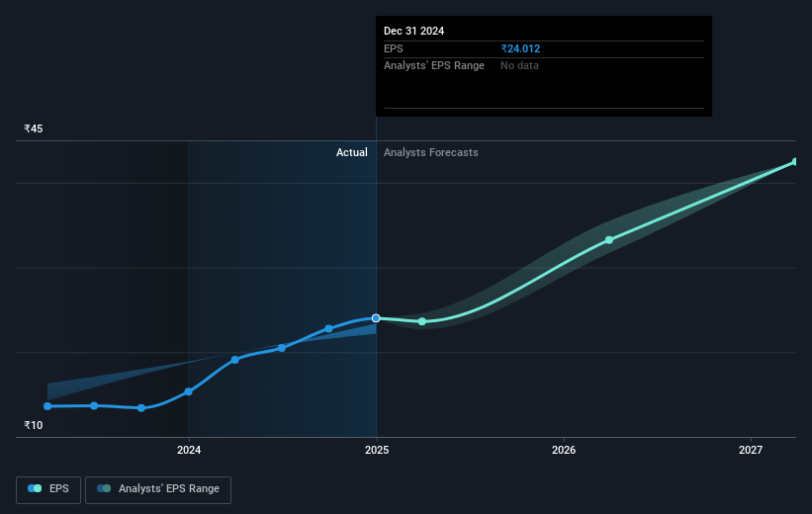Screen dimensions: 812x514
Task: Click the ₹24.012 EPS value in tooltip
Action: coord(520,48)
